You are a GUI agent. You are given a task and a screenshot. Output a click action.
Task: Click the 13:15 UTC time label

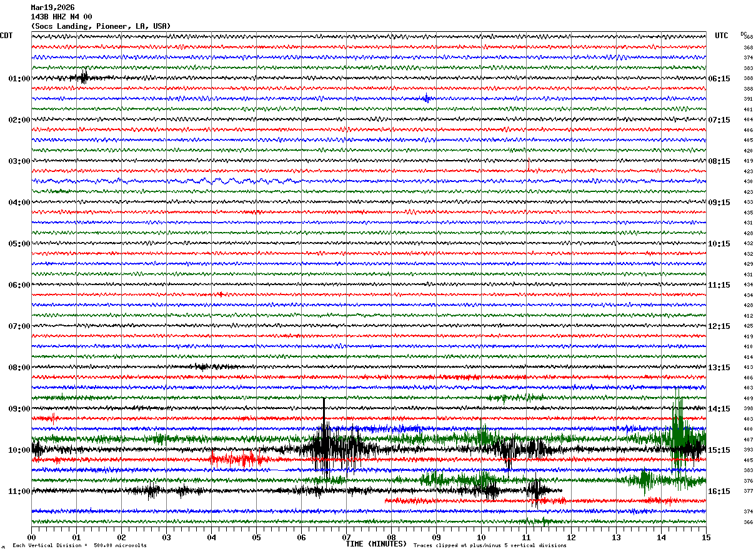click(x=719, y=368)
